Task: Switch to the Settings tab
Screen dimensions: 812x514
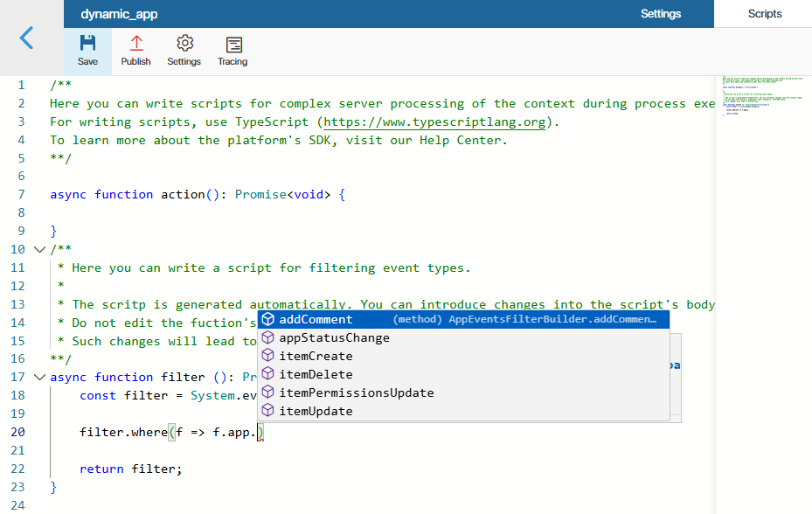Action: 660,14
